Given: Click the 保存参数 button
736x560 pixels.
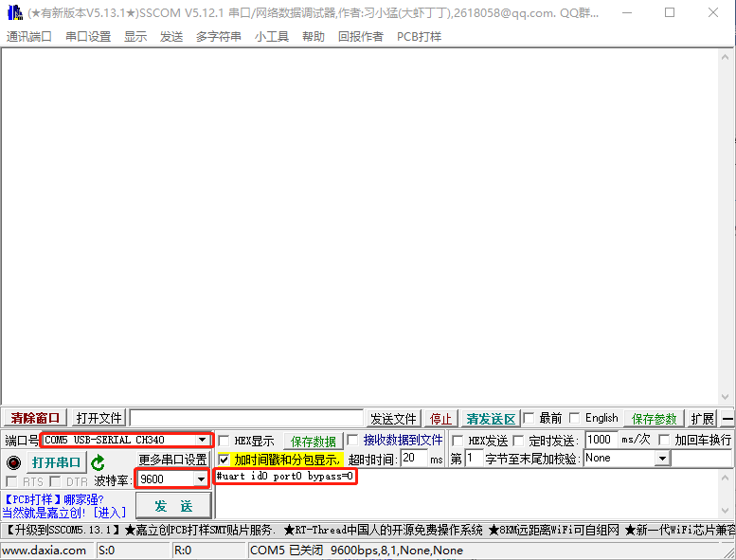Looking at the screenshot, I should (x=655, y=419).
